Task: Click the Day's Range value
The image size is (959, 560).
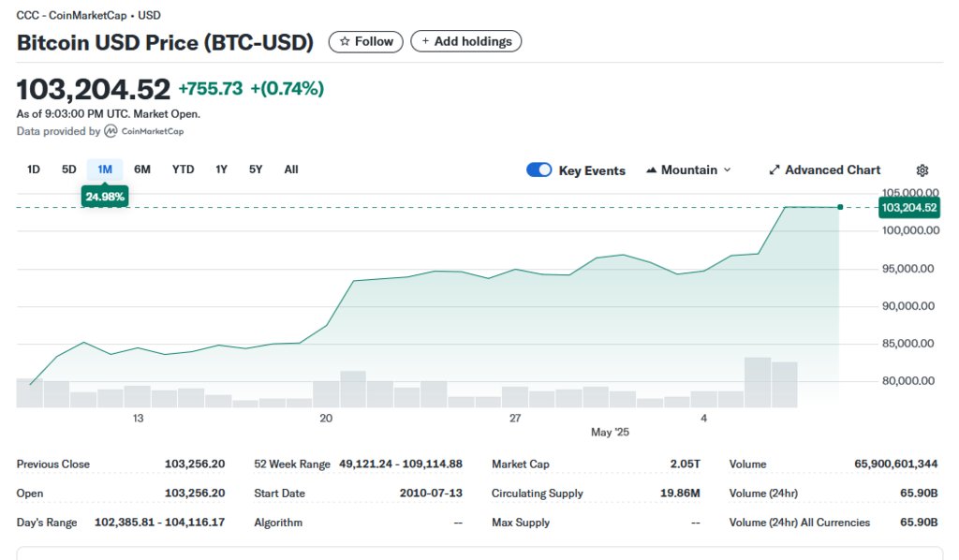Action: 159,523
